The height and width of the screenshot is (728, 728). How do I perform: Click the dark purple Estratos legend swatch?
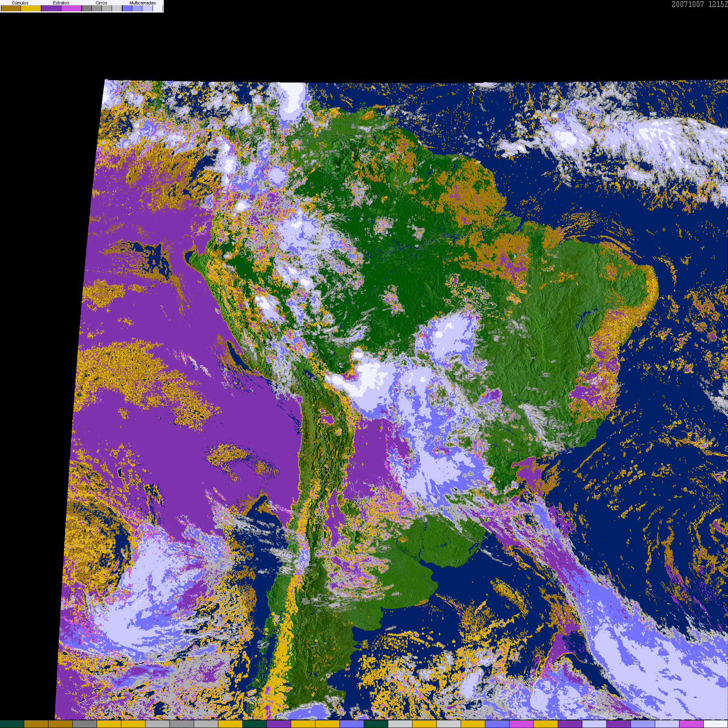[51, 8]
